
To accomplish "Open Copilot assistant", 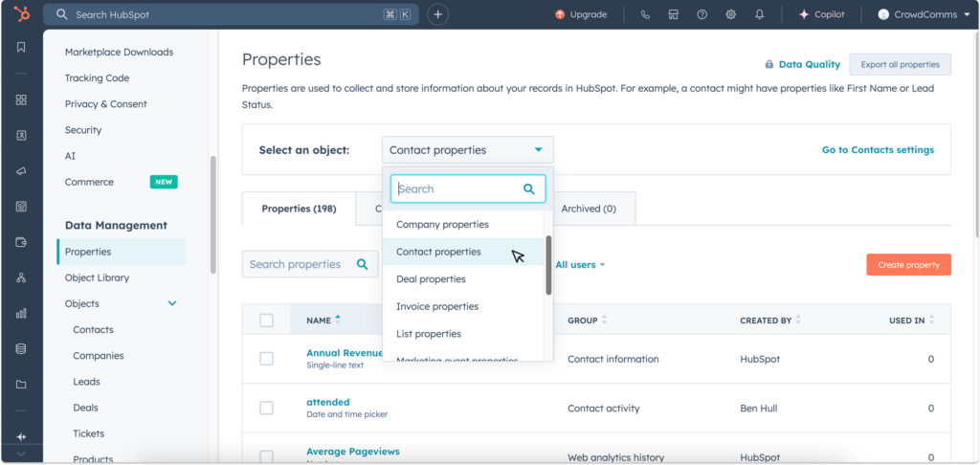I will pos(821,14).
